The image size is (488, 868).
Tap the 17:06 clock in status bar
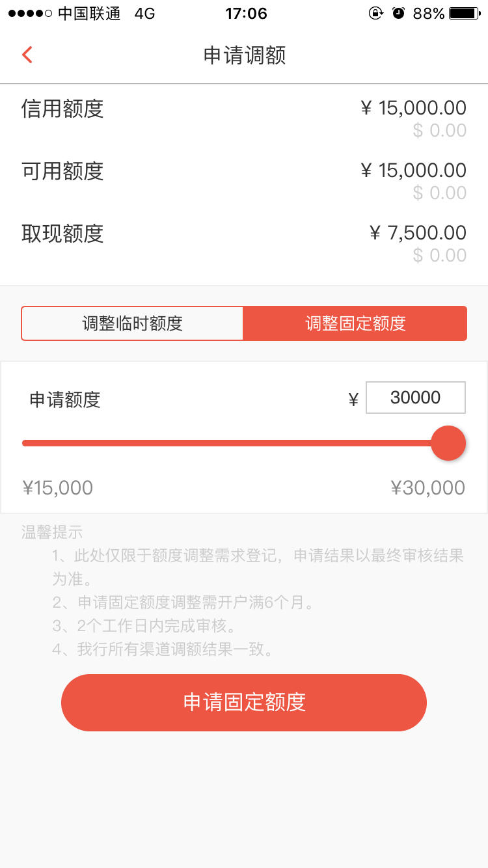246,14
